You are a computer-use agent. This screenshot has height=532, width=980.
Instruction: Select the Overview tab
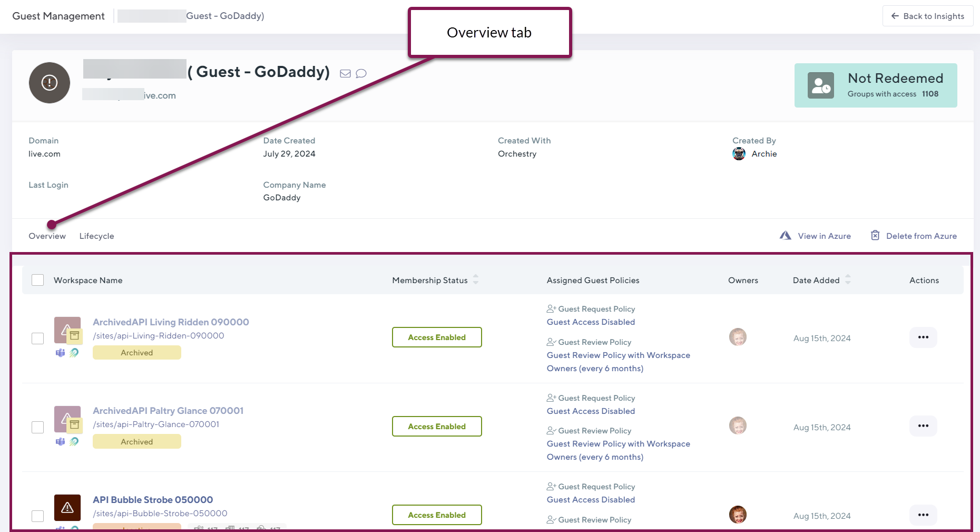[47, 236]
